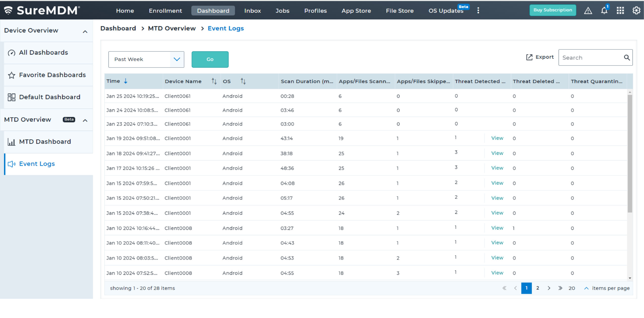View threats for Jan 10 2024 07:52 row
Image resolution: width=644 pixels, height=318 pixels.
(x=497, y=273)
